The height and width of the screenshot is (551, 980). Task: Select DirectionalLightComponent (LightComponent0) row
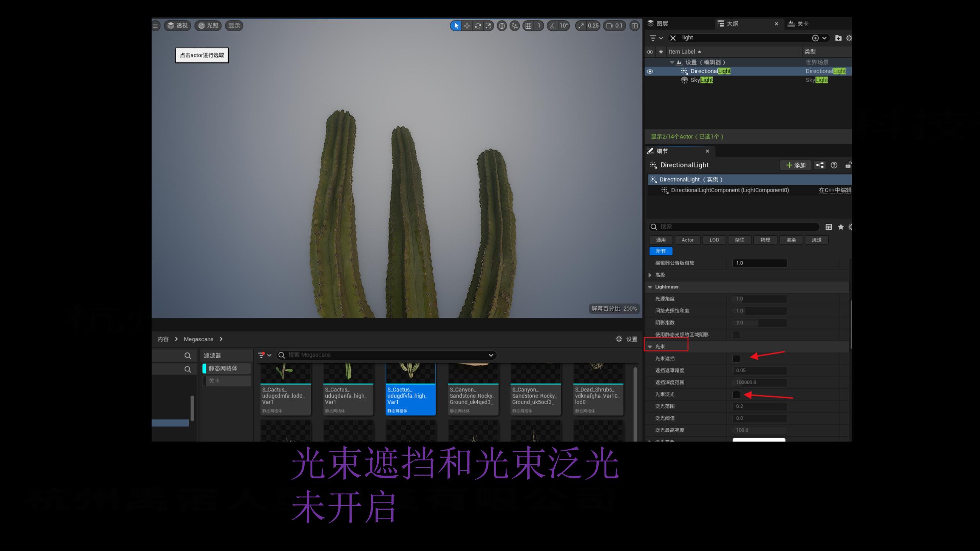click(730, 190)
